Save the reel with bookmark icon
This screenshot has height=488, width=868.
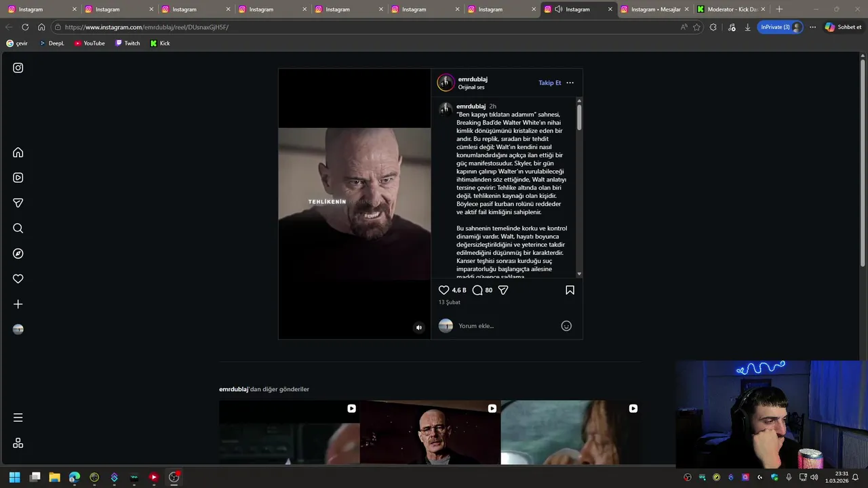point(570,290)
